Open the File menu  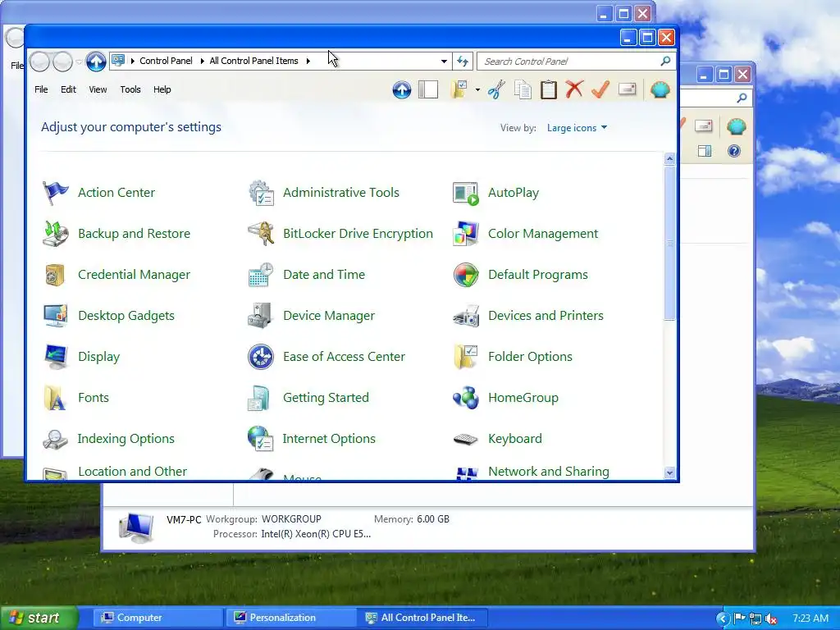[x=41, y=89]
